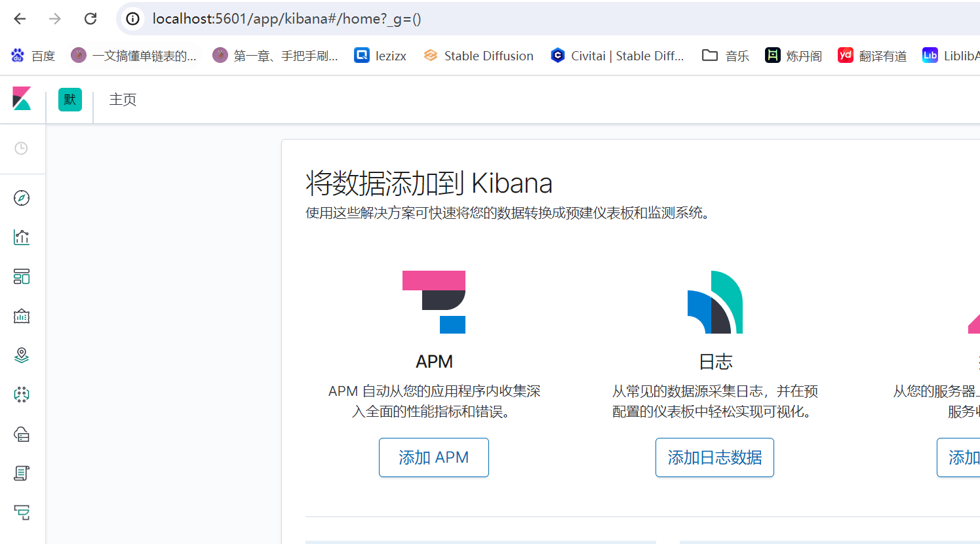Open the 音乐 bookmarks folder
Viewport: 980px width, 544px height.
(726, 56)
